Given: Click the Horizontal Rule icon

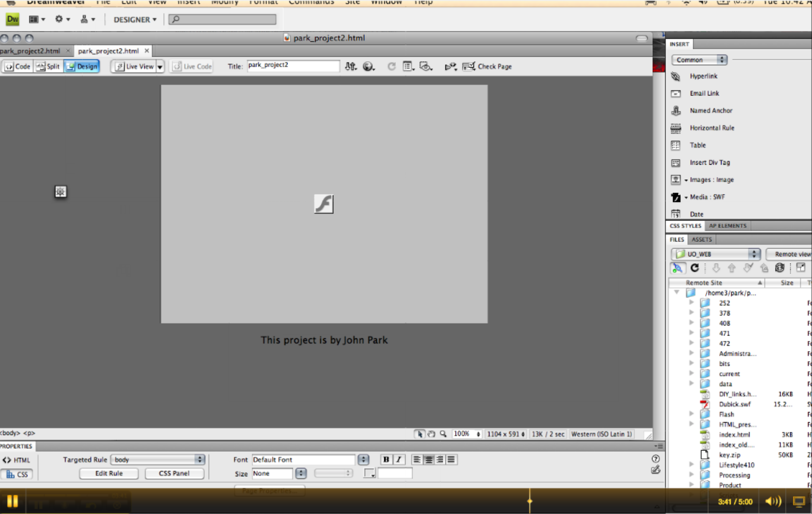Looking at the screenshot, I should click(x=676, y=128).
